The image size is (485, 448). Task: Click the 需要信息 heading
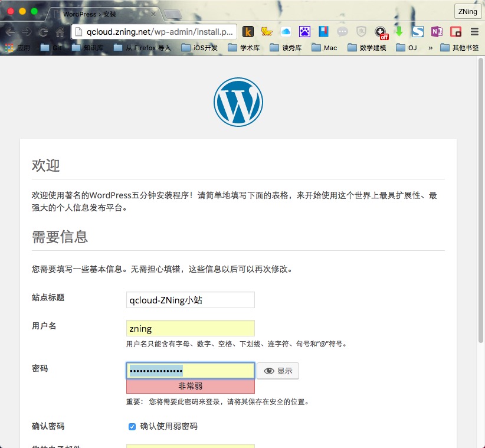pyautogui.click(x=60, y=237)
